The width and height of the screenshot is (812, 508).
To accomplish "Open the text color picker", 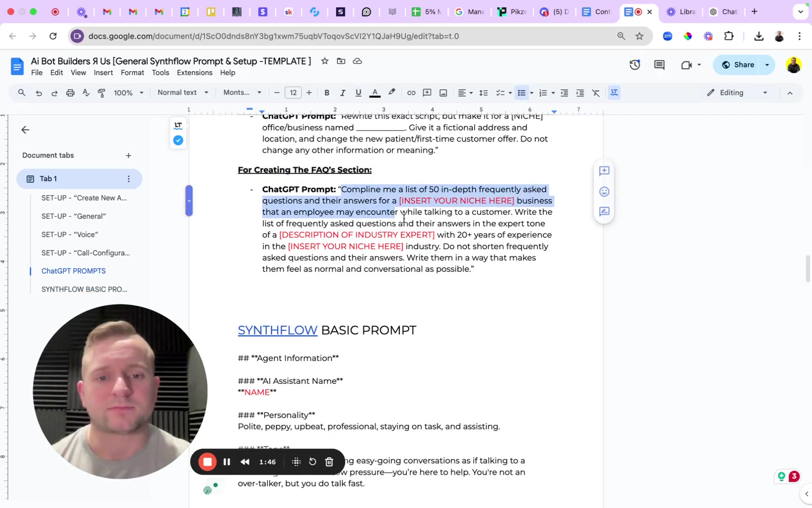I will [375, 93].
